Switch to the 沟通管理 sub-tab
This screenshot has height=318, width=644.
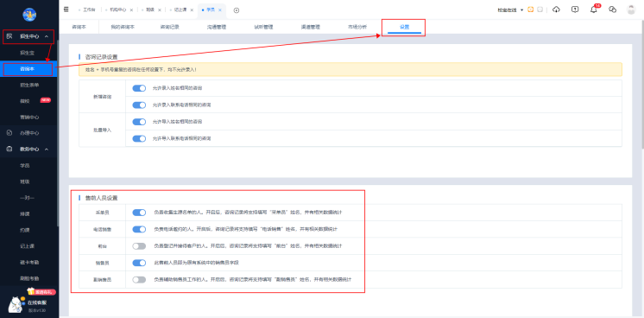(217, 27)
